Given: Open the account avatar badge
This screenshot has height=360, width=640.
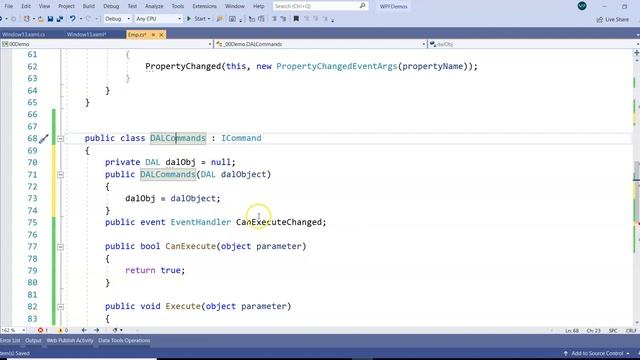Looking at the screenshot, I should (582, 6).
